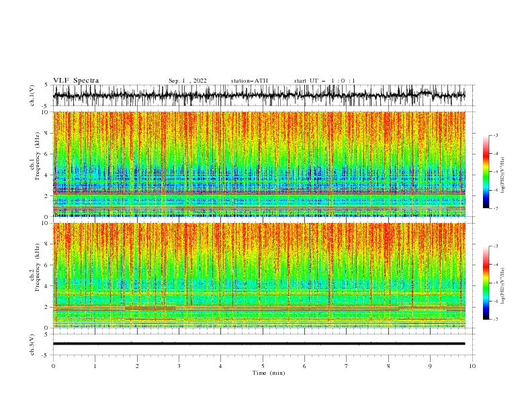532x411 pixels.
Task: Click the ch.3 flat voltage trace
Action: [x=259, y=344]
